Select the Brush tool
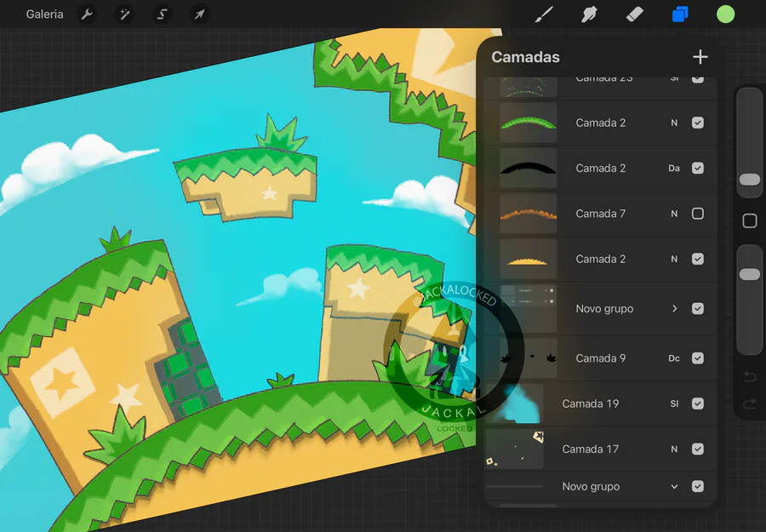The width and height of the screenshot is (766, 532). coord(544,14)
